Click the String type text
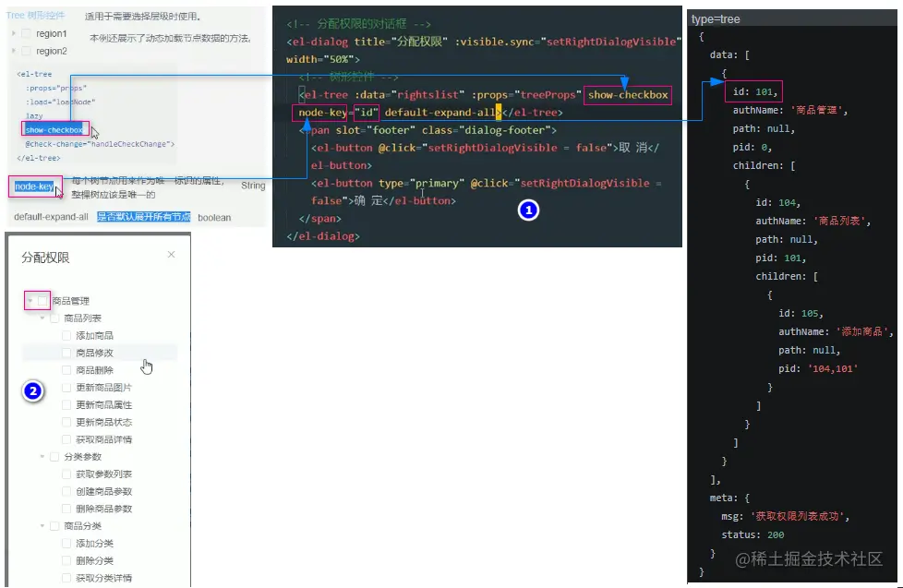Image resolution: width=903 pixels, height=588 pixels. coord(253,186)
